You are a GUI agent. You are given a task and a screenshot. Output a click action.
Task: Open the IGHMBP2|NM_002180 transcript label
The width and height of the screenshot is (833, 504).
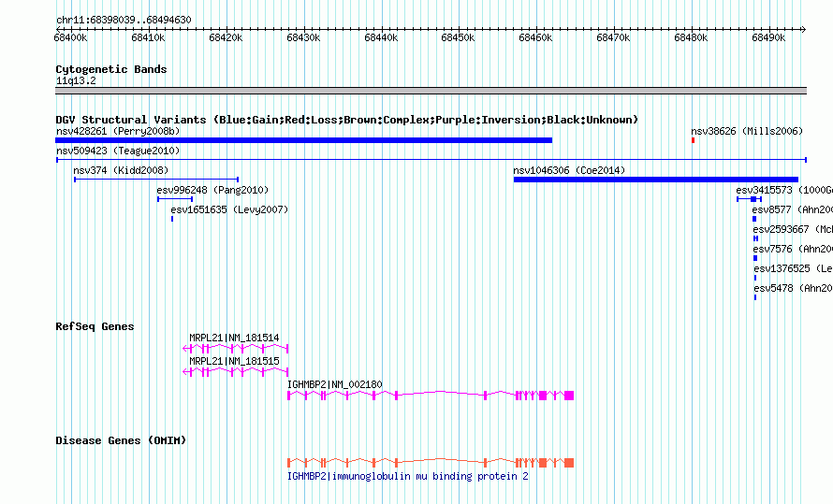click(x=335, y=384)
